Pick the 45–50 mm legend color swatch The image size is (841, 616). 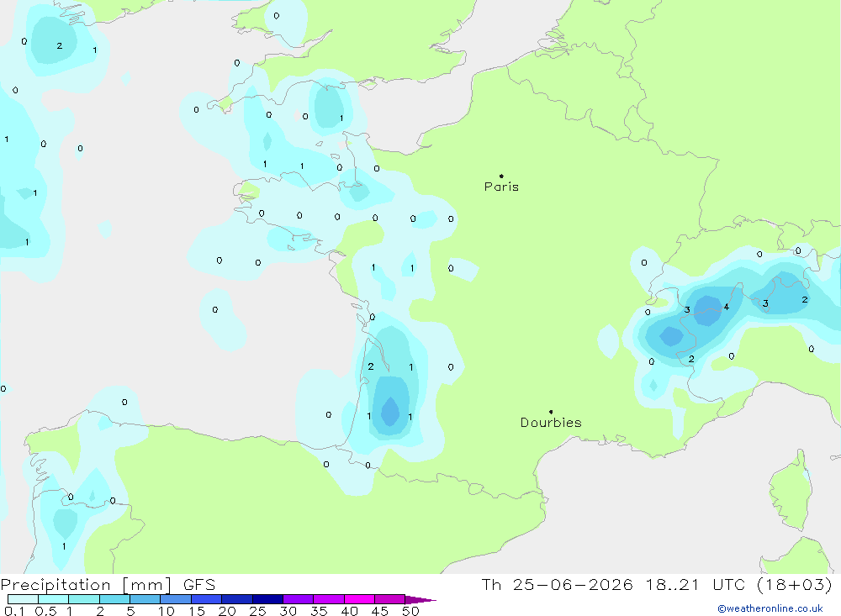click(x=390, y=599)
